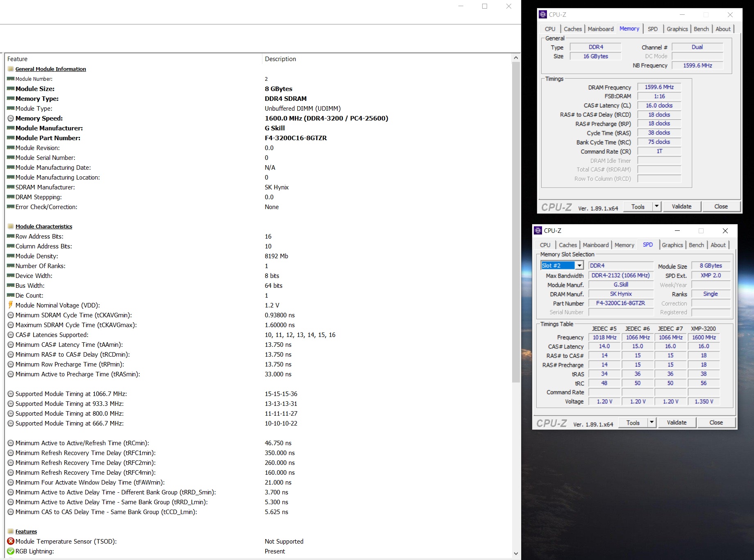The width and height of the screenshot is (754, 560).
Task: Maximize the left report window
Action: (x=485, y=7)
